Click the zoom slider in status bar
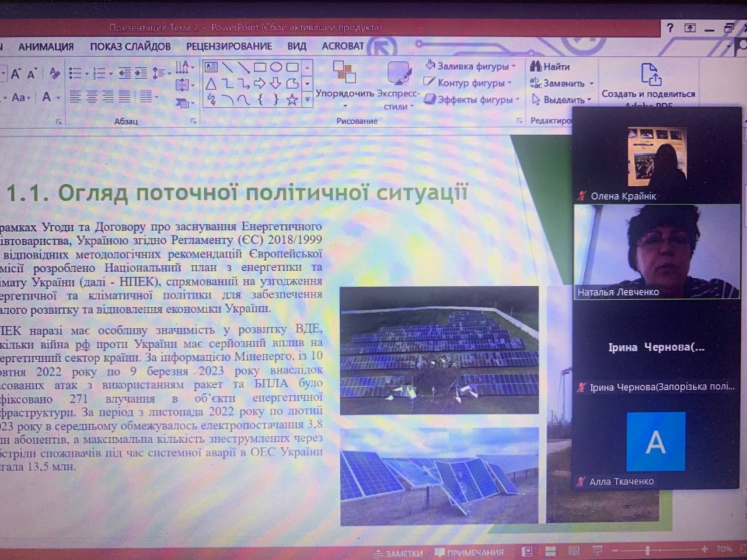 pos(647,550)
